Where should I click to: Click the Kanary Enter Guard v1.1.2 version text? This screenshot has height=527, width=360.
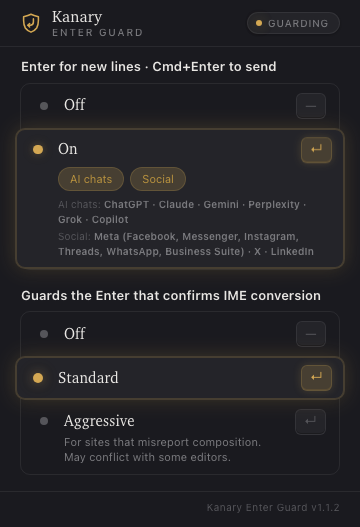(273, 508)
